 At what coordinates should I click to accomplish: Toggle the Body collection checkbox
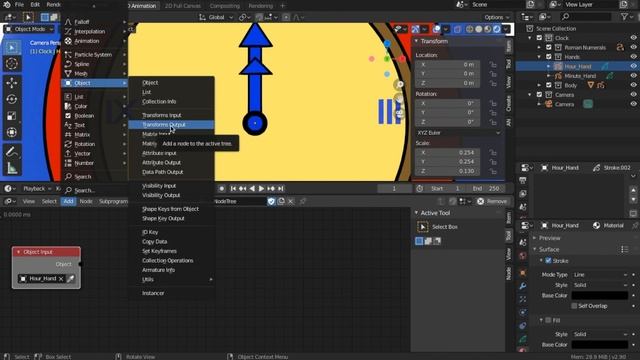[x=549, y=85]
